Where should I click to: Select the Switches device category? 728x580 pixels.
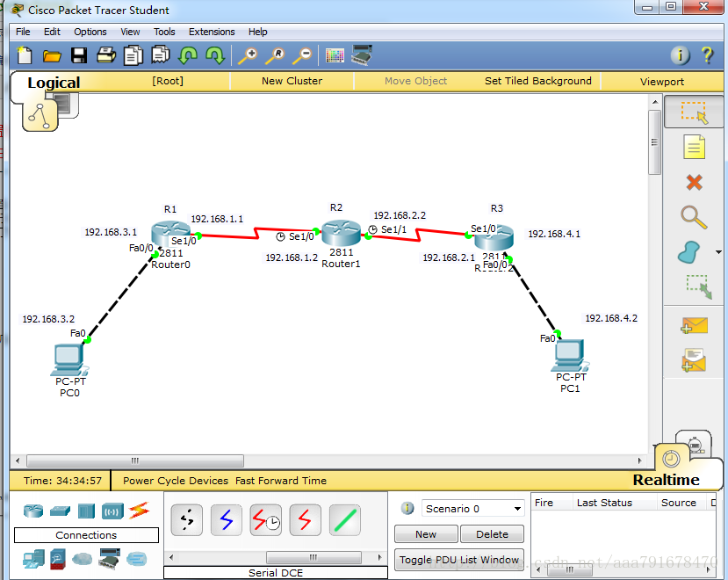(60, 511)
